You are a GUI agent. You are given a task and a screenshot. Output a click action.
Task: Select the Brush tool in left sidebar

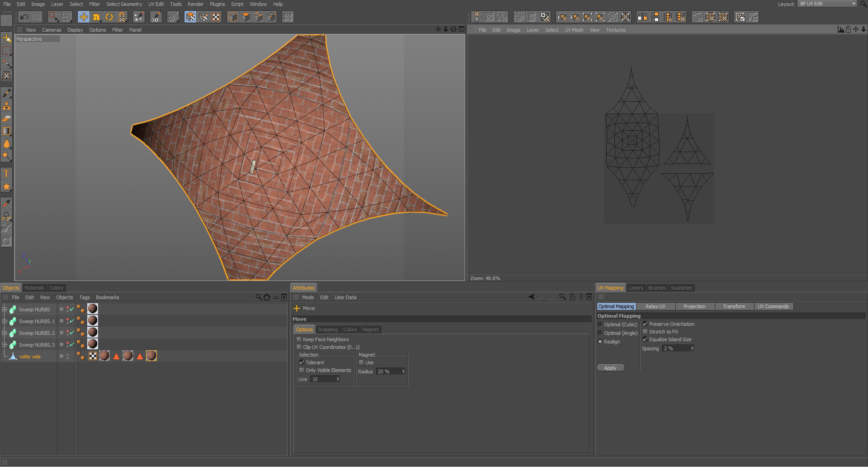6,93
